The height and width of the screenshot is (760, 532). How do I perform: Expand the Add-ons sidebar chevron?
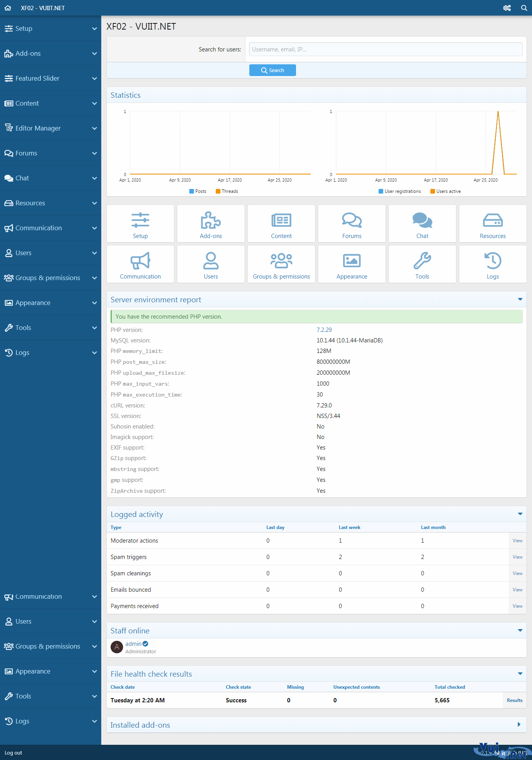point(94,53)
